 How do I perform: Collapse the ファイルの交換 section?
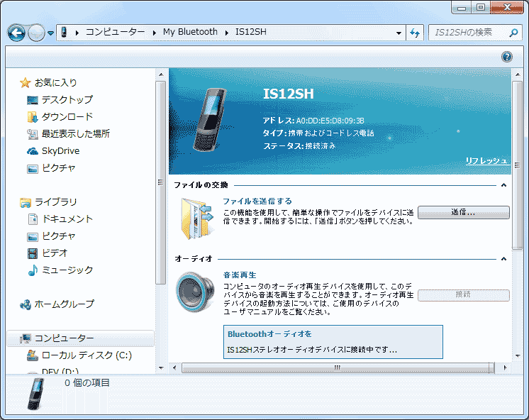503,185
